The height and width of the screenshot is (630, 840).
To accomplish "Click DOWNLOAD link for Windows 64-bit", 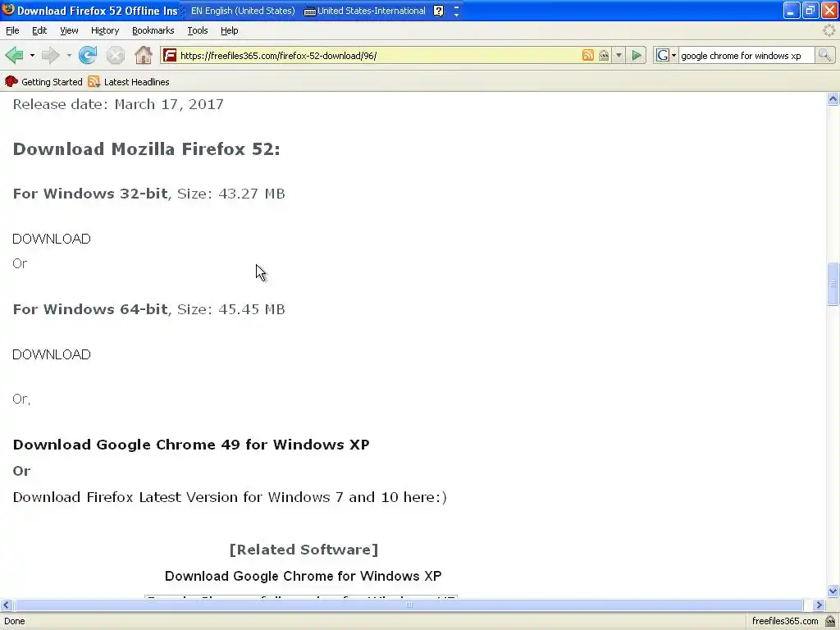I will click(x=52, y=354).
